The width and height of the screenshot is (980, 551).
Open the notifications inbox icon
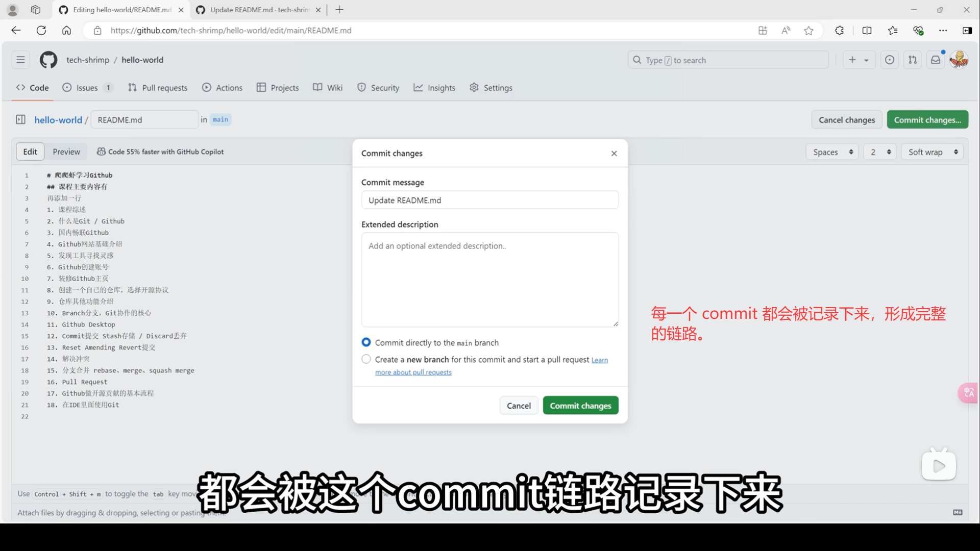click(935, 60)
